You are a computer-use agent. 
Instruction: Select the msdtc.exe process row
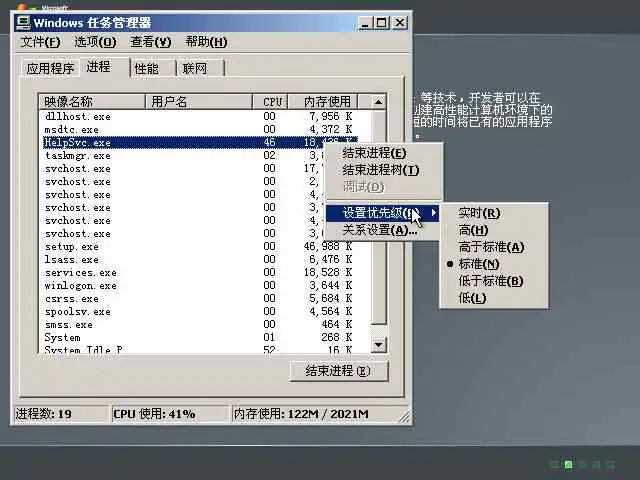tap(199, 129)
